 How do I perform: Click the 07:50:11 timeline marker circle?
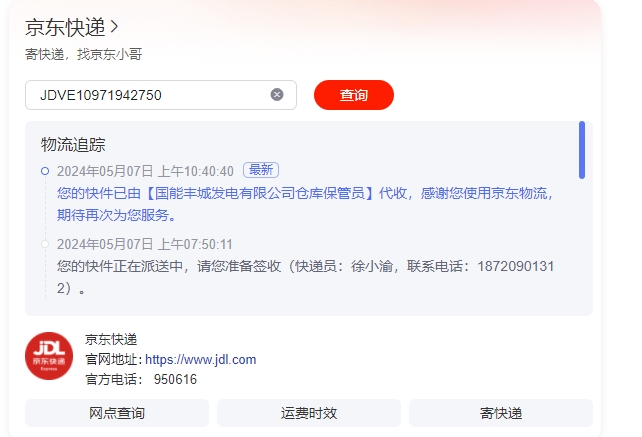click(x=45, y=244)
